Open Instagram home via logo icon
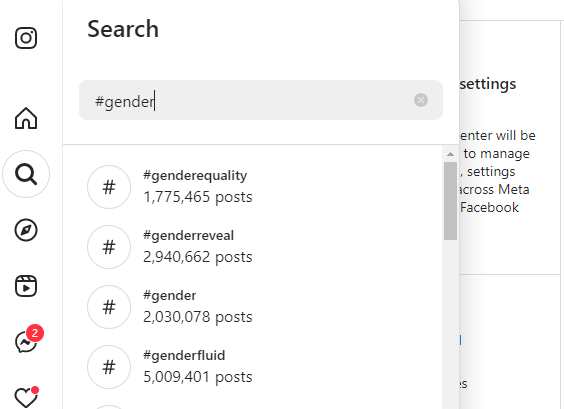 26,38
